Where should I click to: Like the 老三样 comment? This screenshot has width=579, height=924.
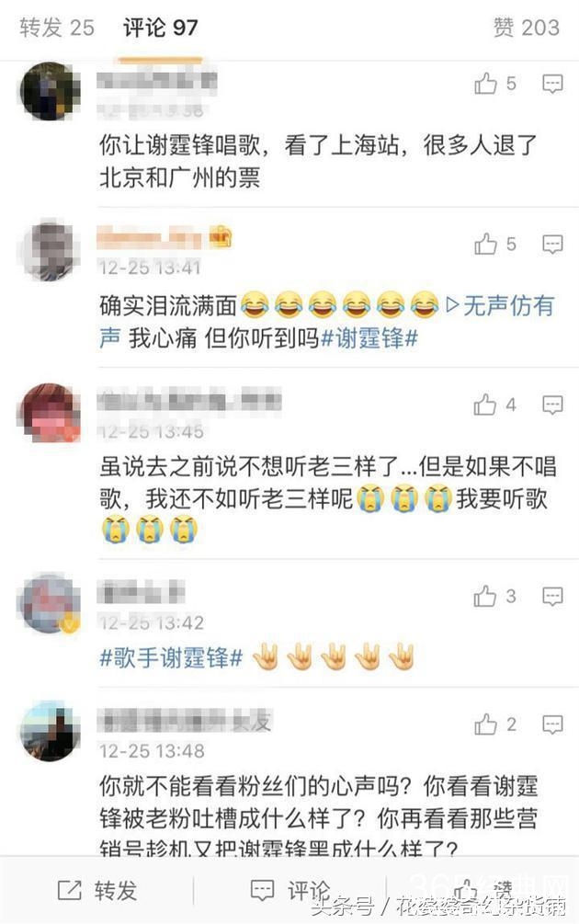[x=494, y=405]
